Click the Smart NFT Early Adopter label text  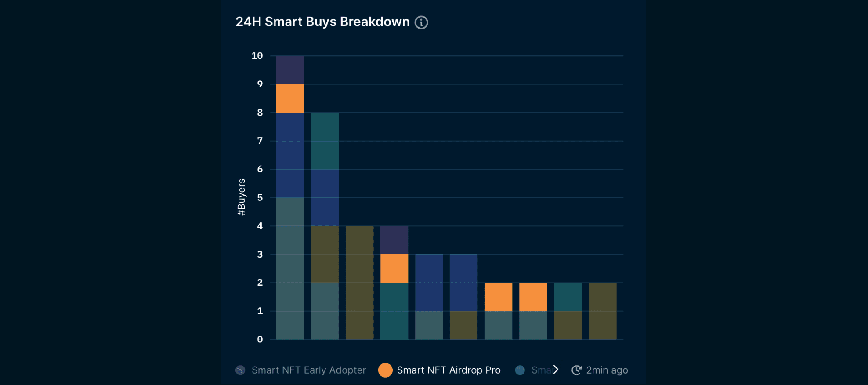point(308,370)
